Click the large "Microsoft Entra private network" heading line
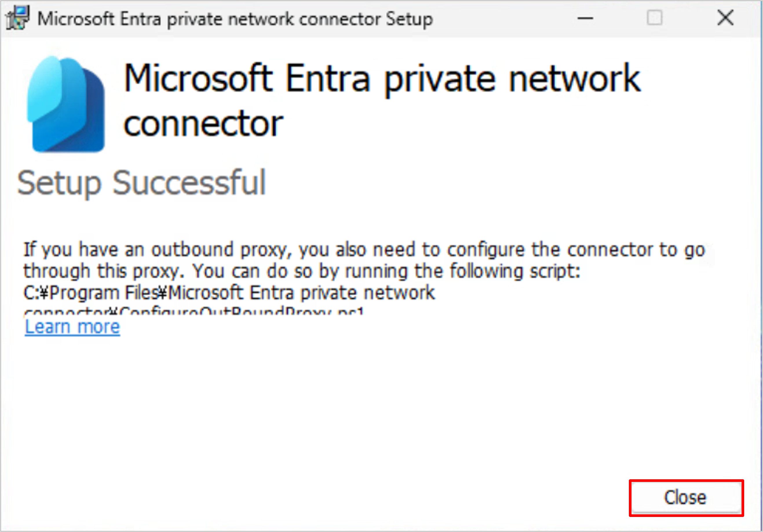Image resolution: width=763 pixels, height=532 pixels. pyautogui.click(x=381, y=78)
